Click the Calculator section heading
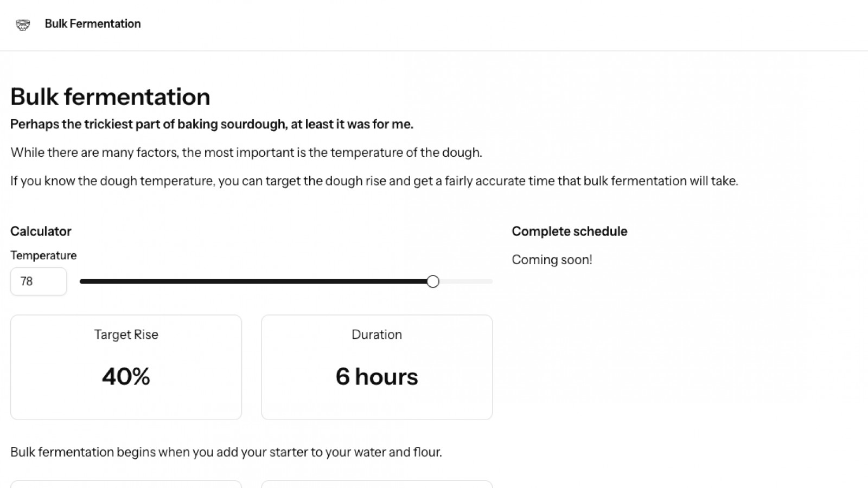The width and height of the screenshot is (868, 488). pyautogui.click(x=41, y=232)
